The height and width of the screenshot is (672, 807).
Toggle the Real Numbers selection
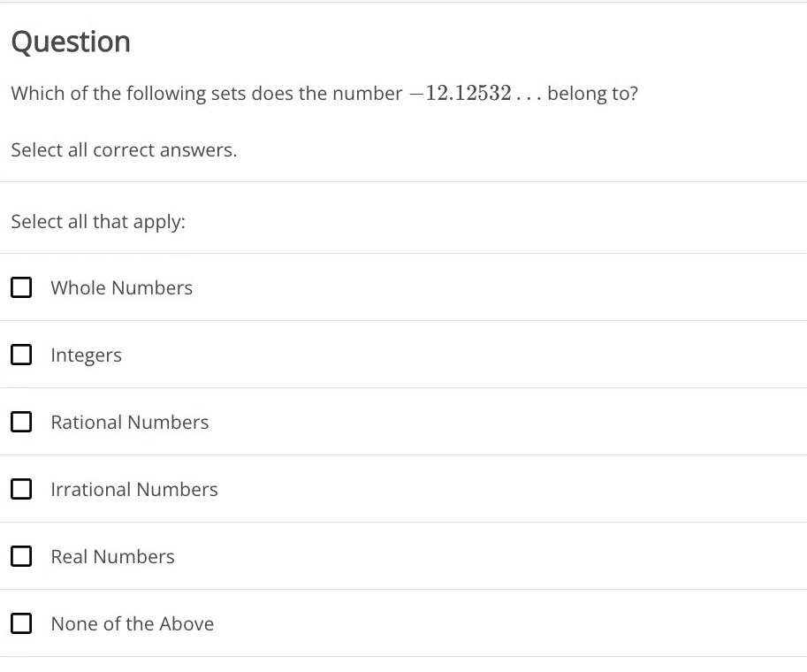[x=21, y=556]
